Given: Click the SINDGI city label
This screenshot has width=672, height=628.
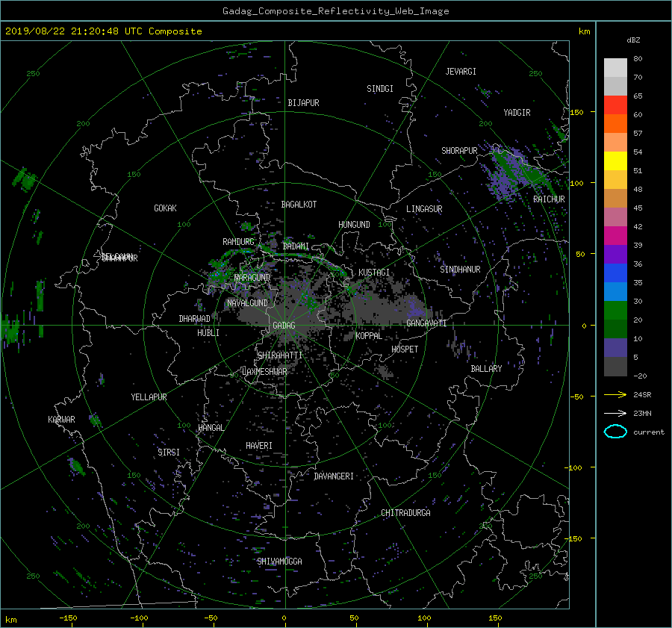Looking at the screenshot, I should click(380, 89).
